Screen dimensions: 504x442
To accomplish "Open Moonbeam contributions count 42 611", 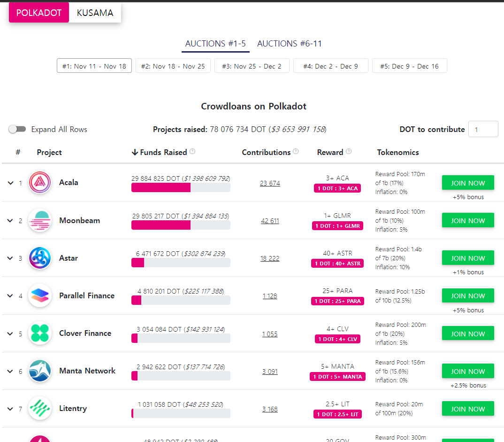I will pyautogui.click(x=270, y=221).
